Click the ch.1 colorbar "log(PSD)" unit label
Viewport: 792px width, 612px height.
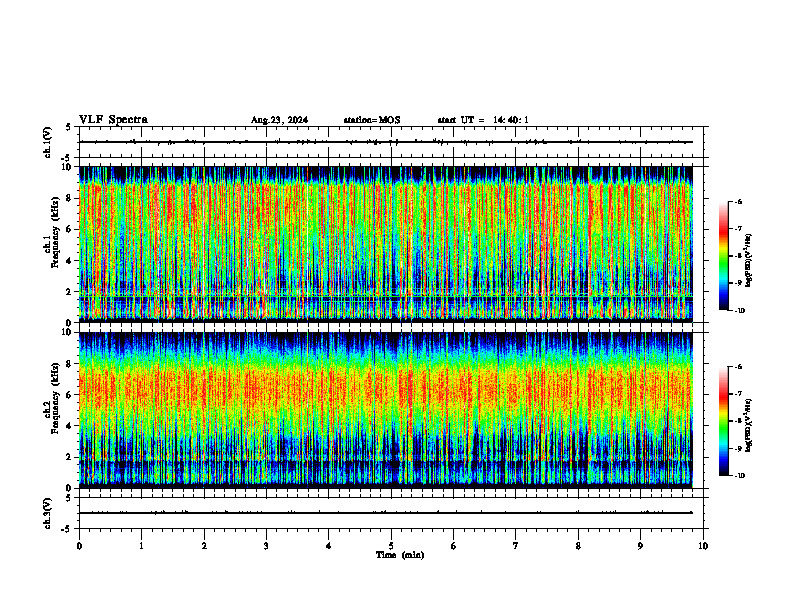pyautogui.click(x=749, y=261)
